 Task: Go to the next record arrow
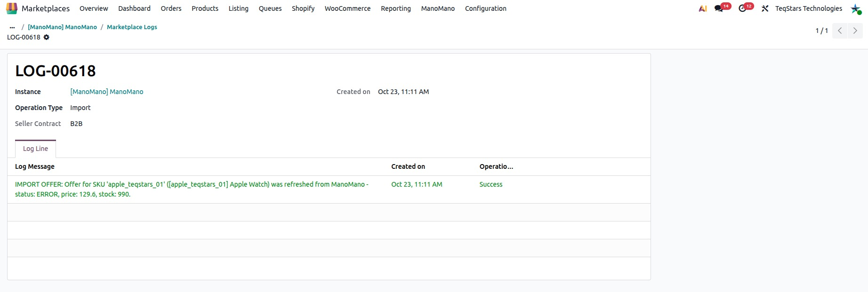coord(855,31)
